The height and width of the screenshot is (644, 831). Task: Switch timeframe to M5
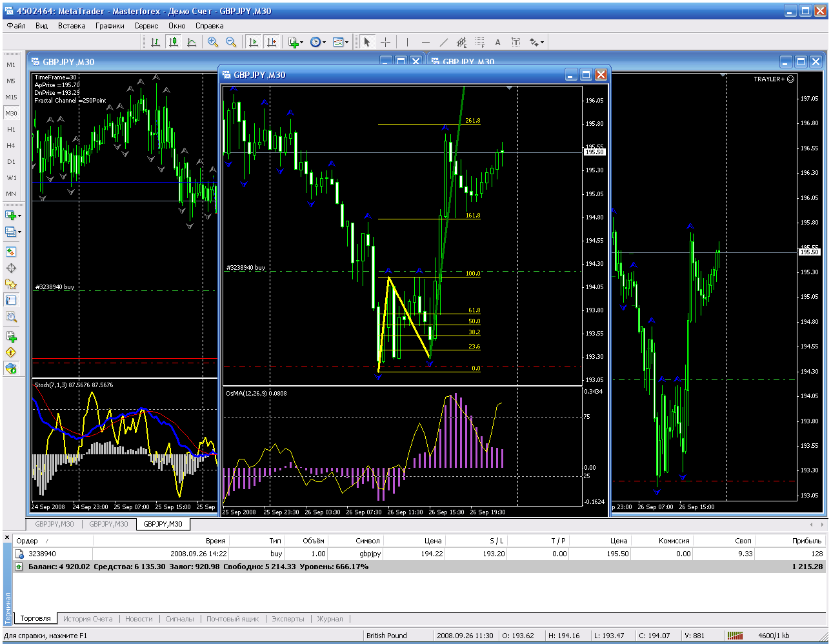(11, 81)
